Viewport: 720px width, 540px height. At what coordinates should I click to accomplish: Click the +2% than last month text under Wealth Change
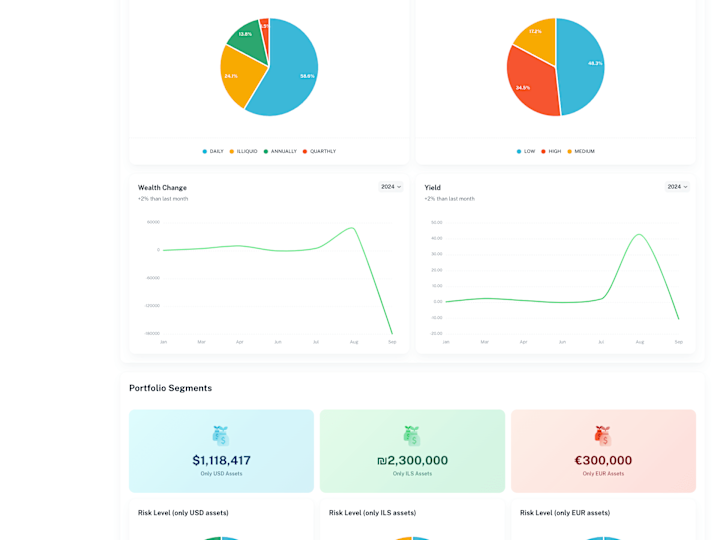point(163,199)
